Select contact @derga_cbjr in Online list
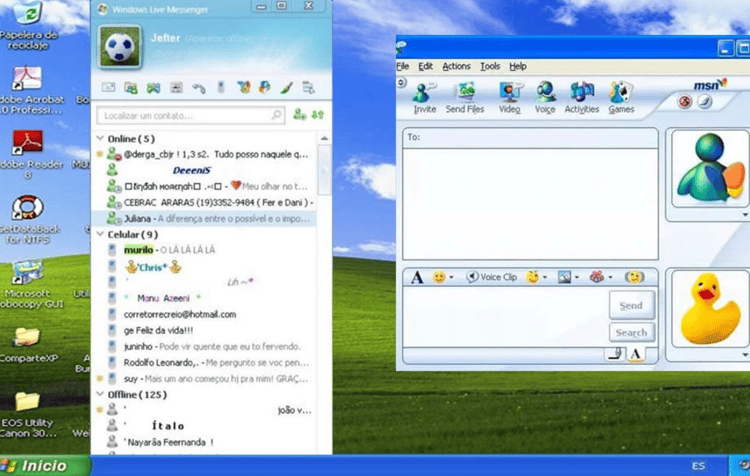 (x=205, y=154)
